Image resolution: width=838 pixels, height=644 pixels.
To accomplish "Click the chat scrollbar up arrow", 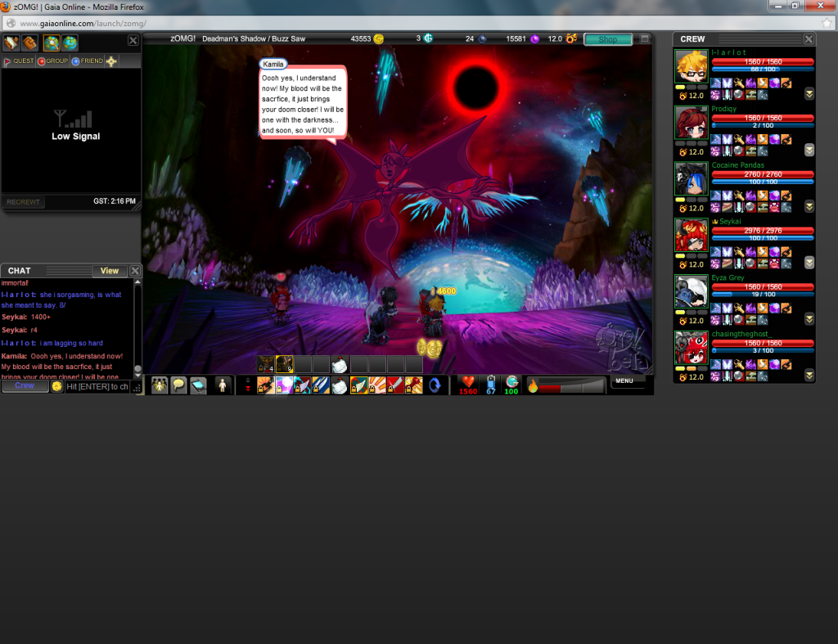I will pyautogui.click(x=137, y=281).
